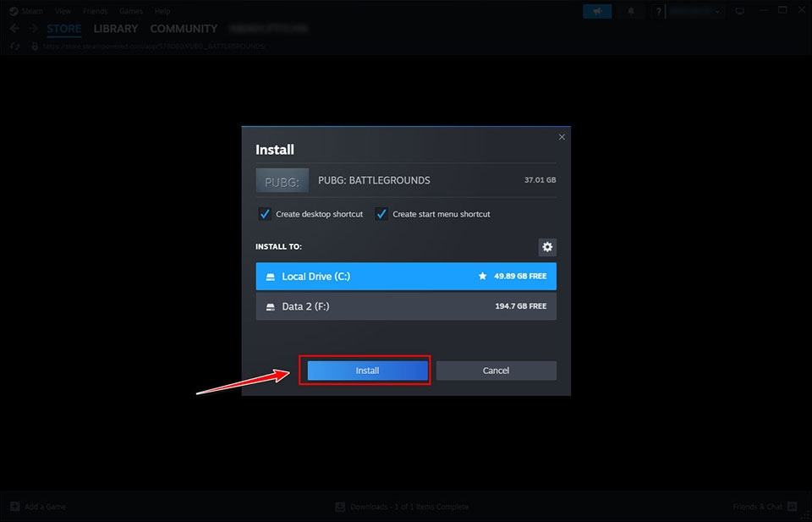Click the announcements megaphone icon

click(x=597, y=11)
